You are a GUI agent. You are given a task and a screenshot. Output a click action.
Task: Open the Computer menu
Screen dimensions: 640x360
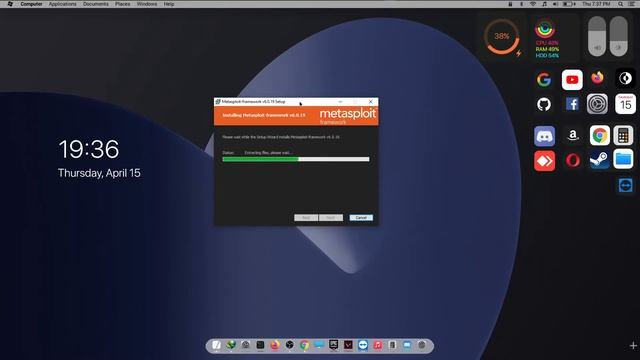point(31,4)
